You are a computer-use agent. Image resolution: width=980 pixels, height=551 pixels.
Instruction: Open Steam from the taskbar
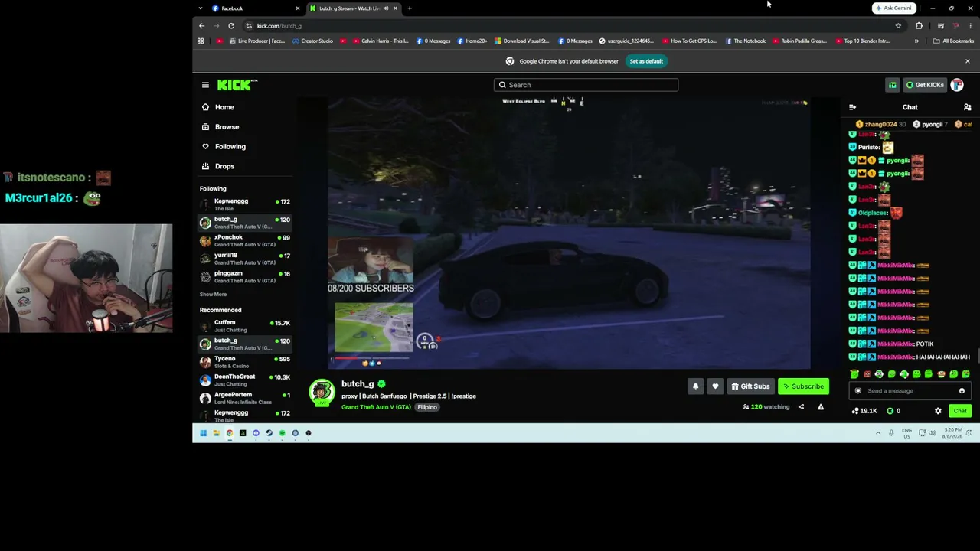269,433
